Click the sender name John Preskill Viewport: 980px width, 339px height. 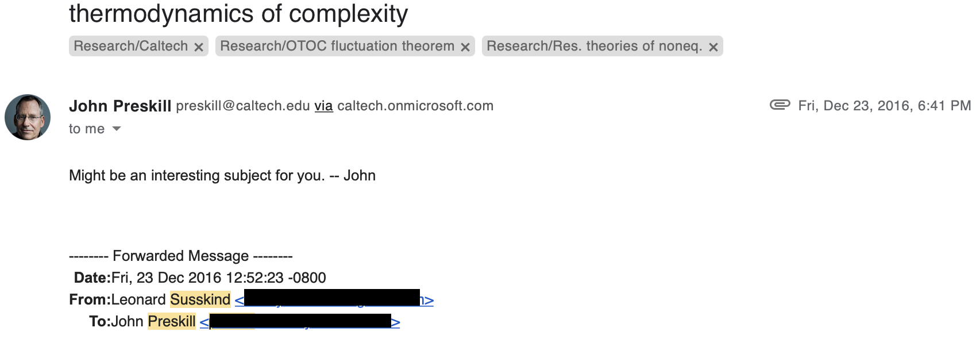click(120, 106)
